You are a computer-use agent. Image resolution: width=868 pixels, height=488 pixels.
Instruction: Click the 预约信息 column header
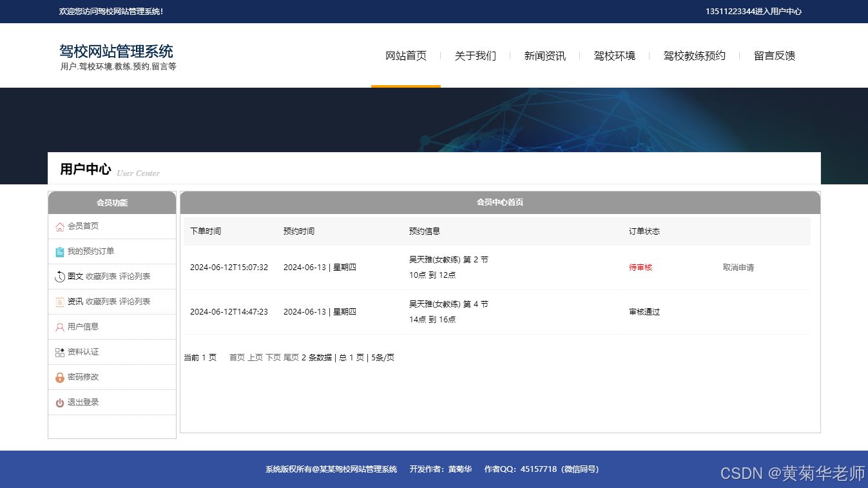[x=425, y=231]
